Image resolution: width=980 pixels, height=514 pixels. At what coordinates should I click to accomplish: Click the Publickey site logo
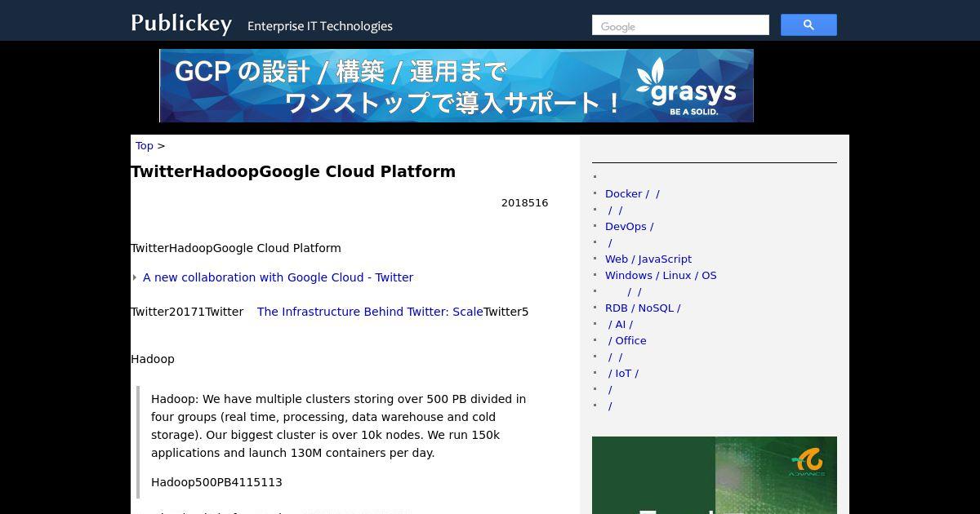181,24
